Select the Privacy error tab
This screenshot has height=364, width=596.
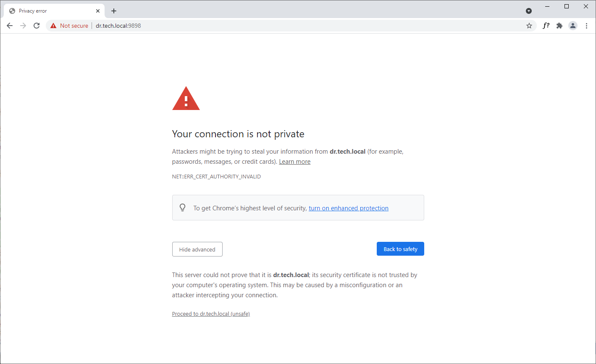pos(50,10)
